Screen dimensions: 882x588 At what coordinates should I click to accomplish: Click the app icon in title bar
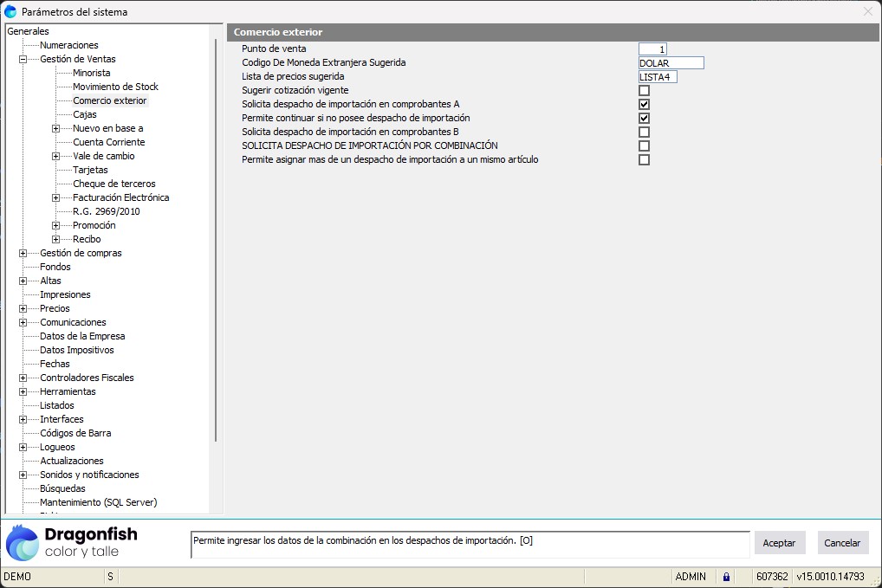pyautogui.click(x=10, y=11)
